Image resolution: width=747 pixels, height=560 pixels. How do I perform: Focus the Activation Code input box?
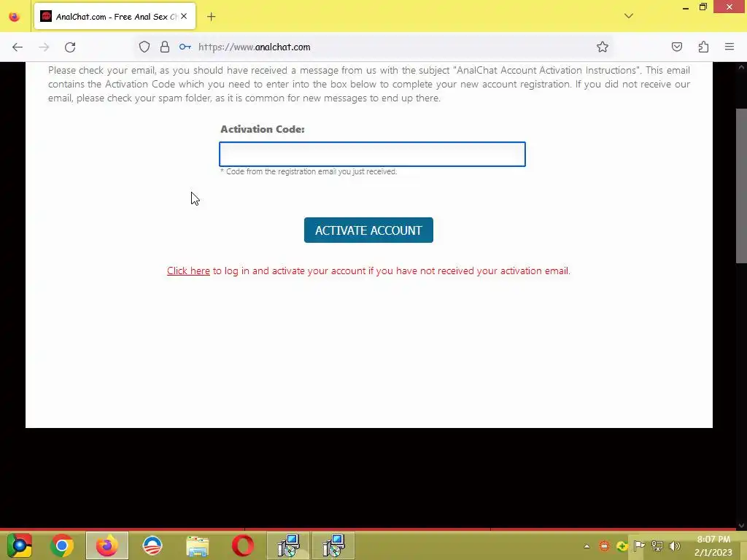tap(372, 155)
